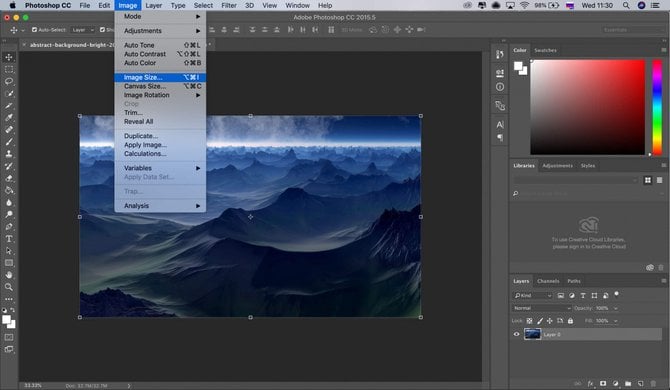
Task: Open the Filter menu
Action: [229, 6]
